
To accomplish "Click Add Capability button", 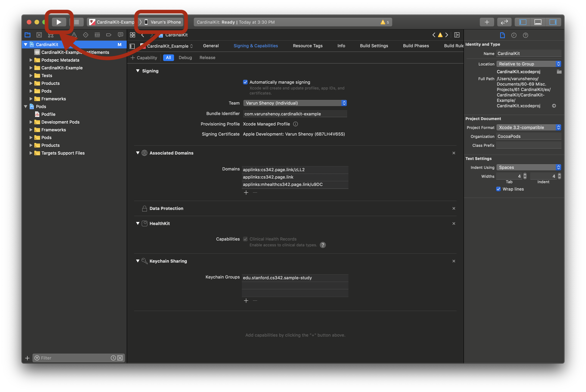I will 143,57.
